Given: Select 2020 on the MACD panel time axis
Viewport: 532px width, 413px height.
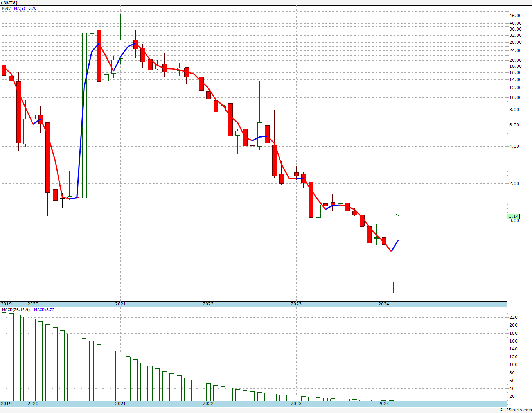Looking at the screenshot, I should pos(33,404).
